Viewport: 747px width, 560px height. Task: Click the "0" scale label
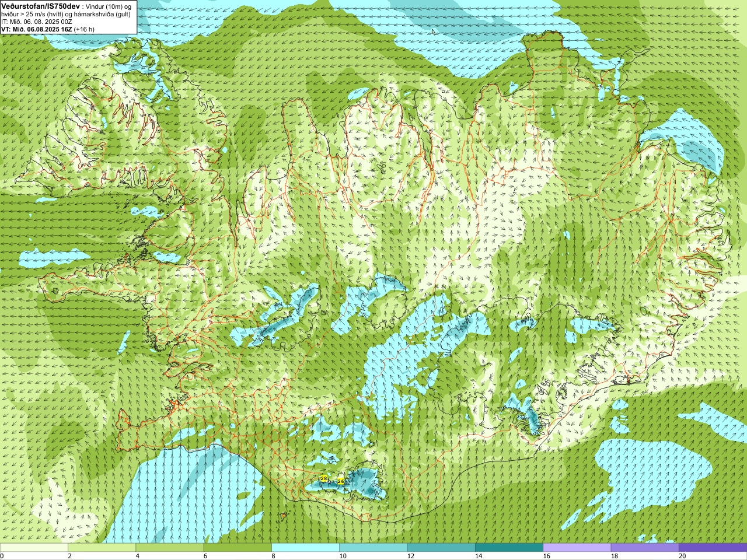(x=2, y=556)
